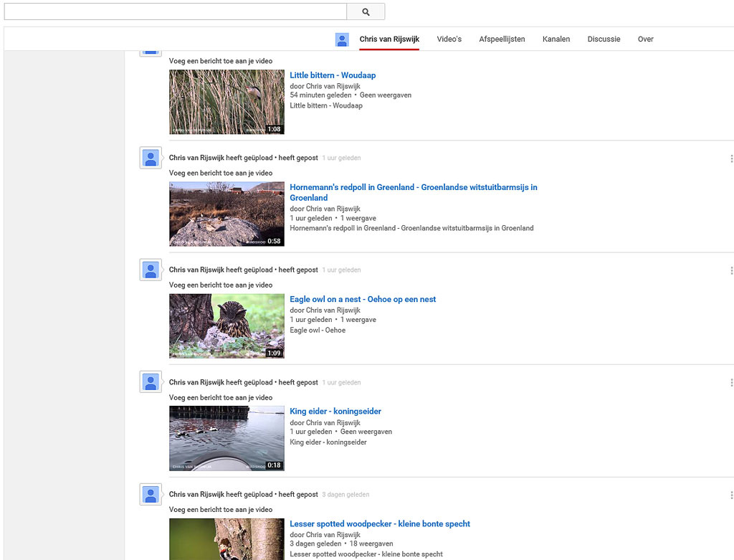Viewport: 734px width, 560px height.
Task: Click 'Eagle owl - Oehoe' description text
Action: pos(318,330)
